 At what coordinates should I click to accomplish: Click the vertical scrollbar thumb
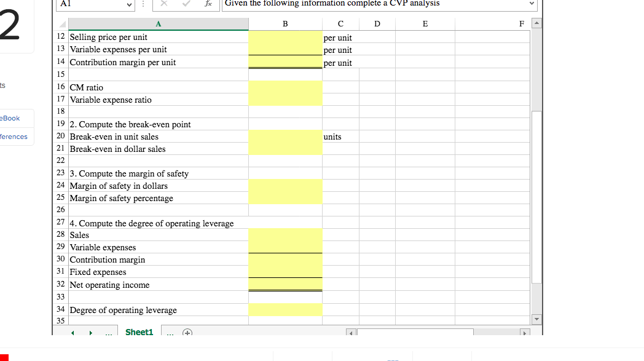536,197
